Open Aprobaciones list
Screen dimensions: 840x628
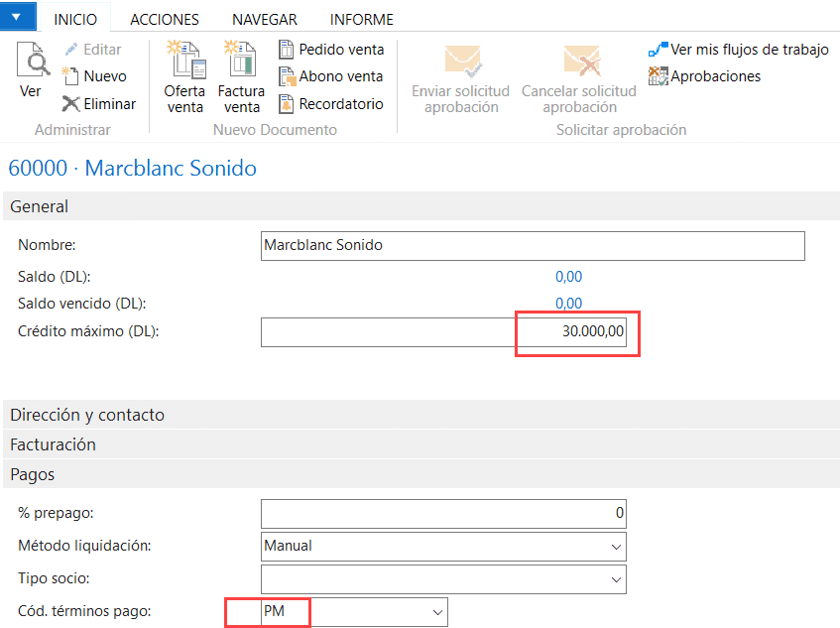704,75
